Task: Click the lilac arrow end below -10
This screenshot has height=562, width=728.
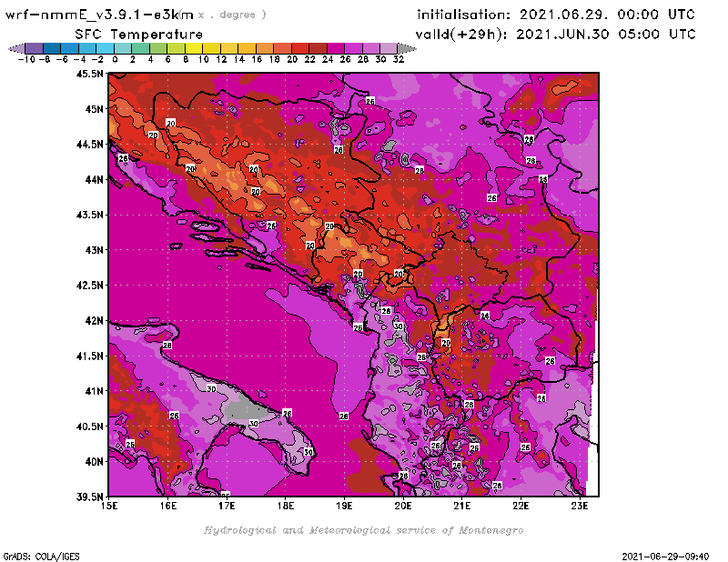Action: point(16,48)
